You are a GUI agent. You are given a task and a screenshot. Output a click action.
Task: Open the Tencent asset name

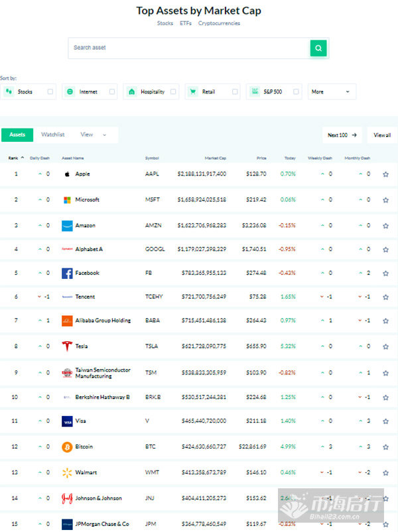point(85,297)
